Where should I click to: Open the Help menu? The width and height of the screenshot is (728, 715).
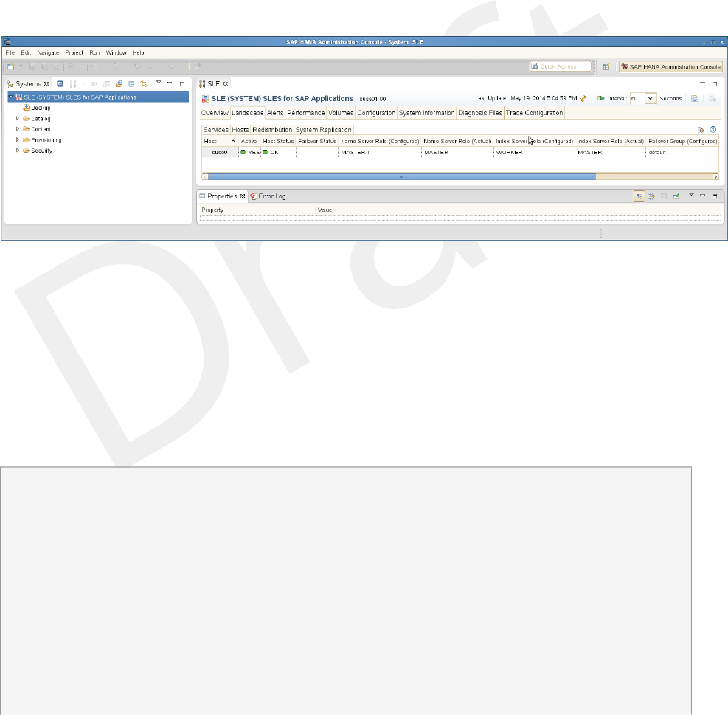pyautogui.click(x=139, y=53)
